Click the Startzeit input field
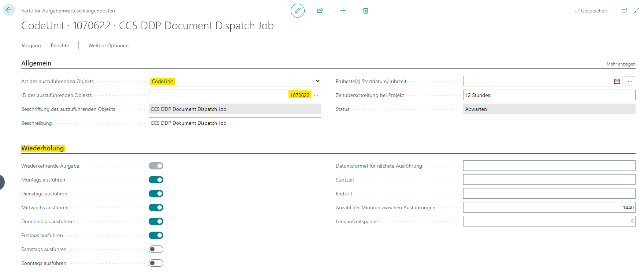This screenshot has height=277, width=644. pos(549,180)
